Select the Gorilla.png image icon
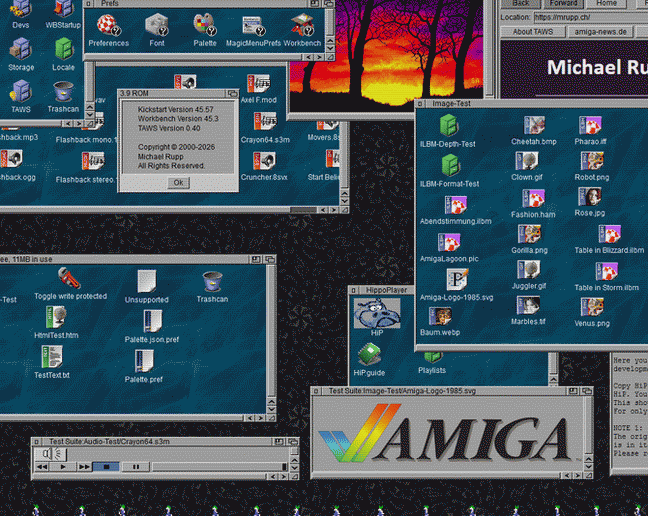 (529, 234)
